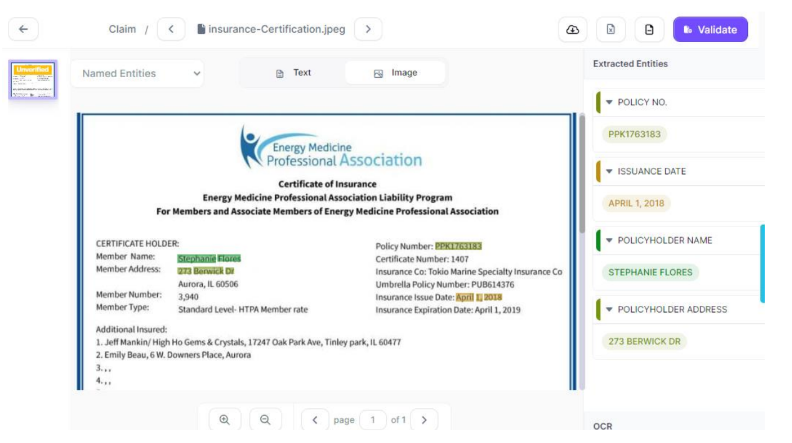This screenshot has height=443, width=792.
Task: Click the Jeff Mankin additional insured line
Action: [249, 342]
